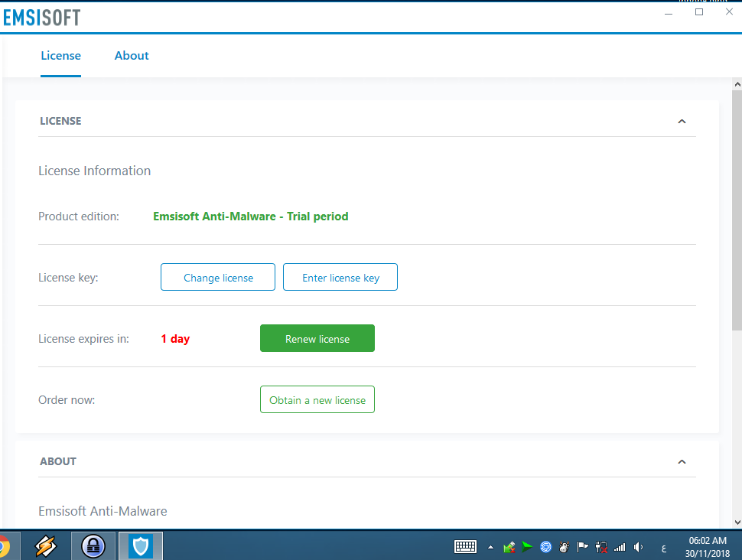The image size is (742, 560).
Task: Click the 'ABOUT' section header text
Action: click(x=58, y=461)
